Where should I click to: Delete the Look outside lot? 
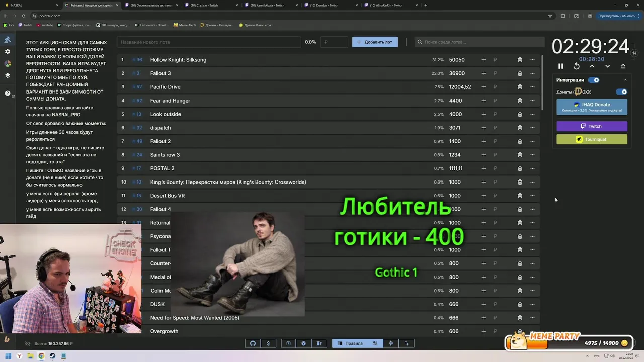coord(520,114)
